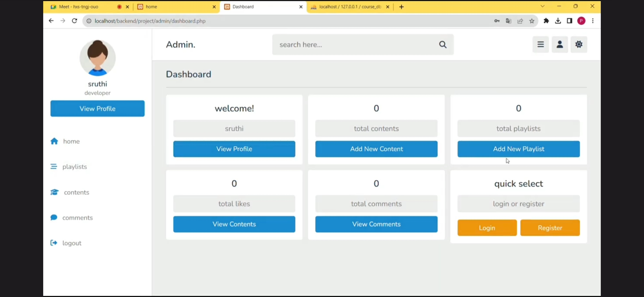
Task: Click the sruthi profile avatar picture
Action: [97, 58]
